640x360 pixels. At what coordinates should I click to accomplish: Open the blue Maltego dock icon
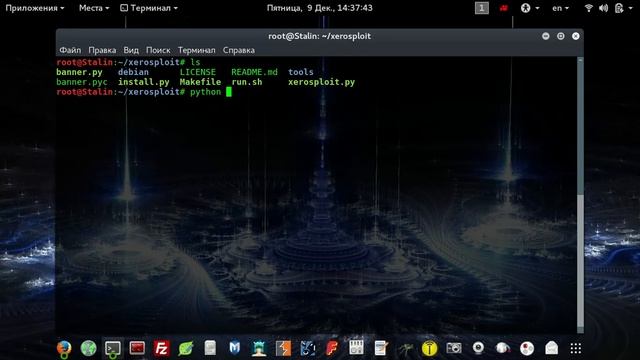[x=308, y=348]
